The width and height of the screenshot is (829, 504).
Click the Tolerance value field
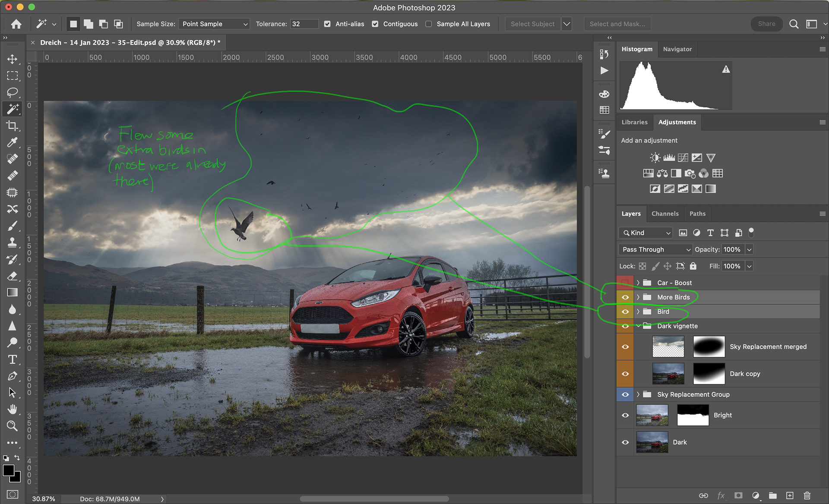pyautogui.click(x=304, y=24)
